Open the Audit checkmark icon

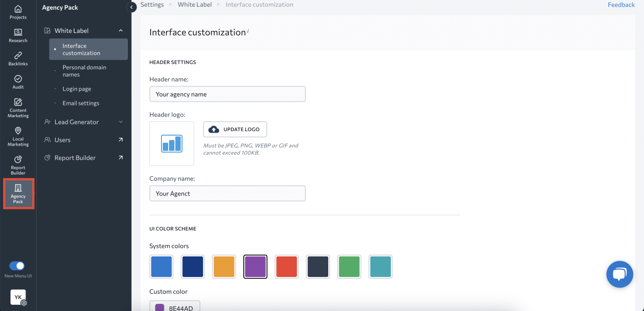pyautogui.click(x=18, y=81)
